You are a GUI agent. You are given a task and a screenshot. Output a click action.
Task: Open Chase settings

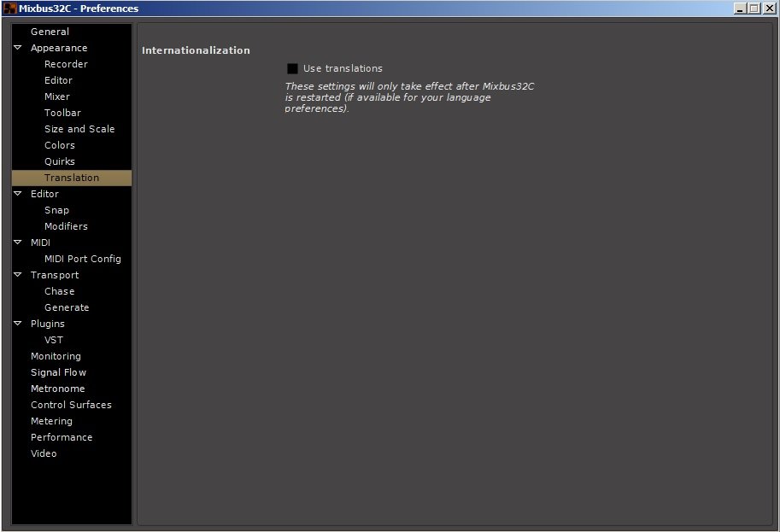[x=59, y=291]
